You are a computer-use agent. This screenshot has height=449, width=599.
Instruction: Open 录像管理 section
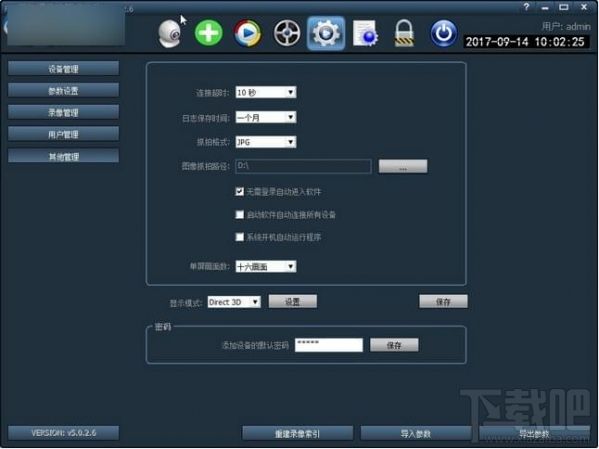point(63,112)
